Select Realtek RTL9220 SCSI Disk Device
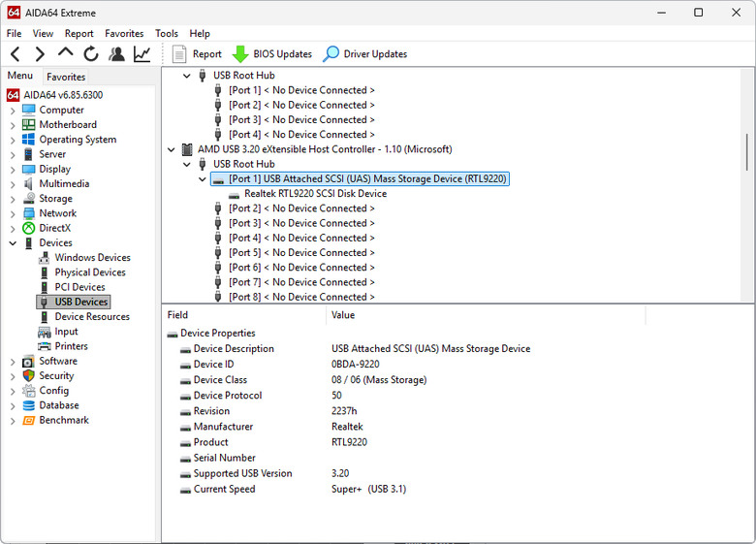This screenshot has width=756, height=544. point(315,193)
